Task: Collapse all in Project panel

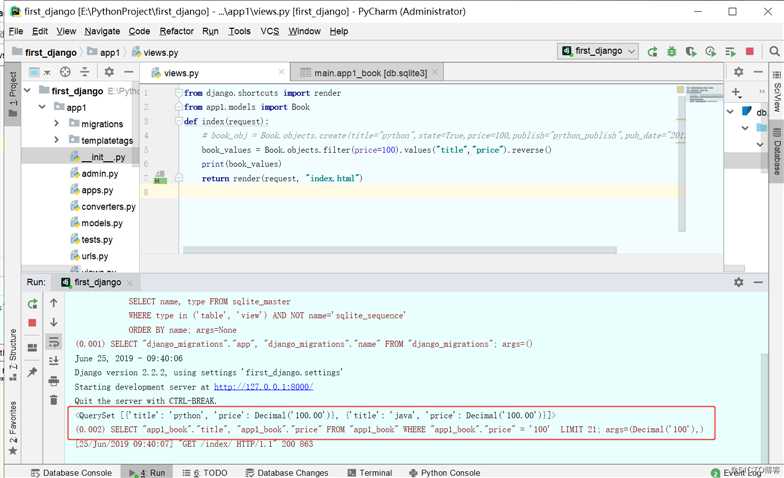Action: pyautogui.click(x=85, y=72)
